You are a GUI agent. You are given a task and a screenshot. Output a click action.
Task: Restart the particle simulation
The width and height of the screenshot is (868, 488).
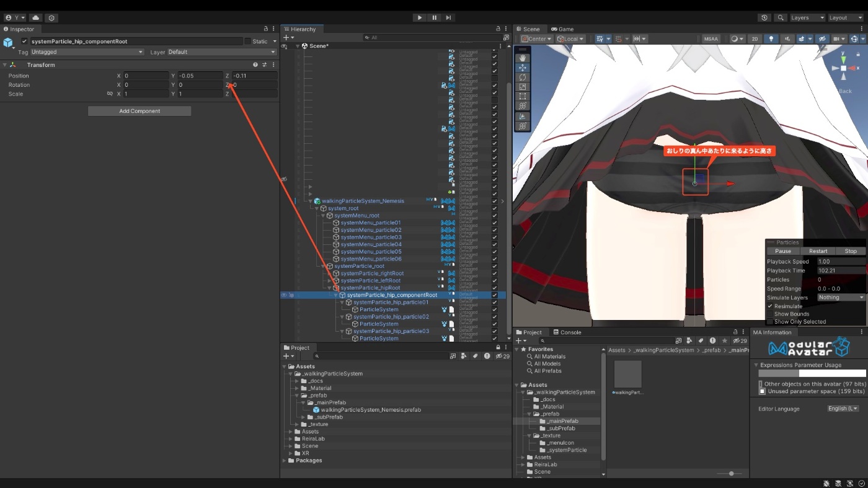click(x=818, y=251)
